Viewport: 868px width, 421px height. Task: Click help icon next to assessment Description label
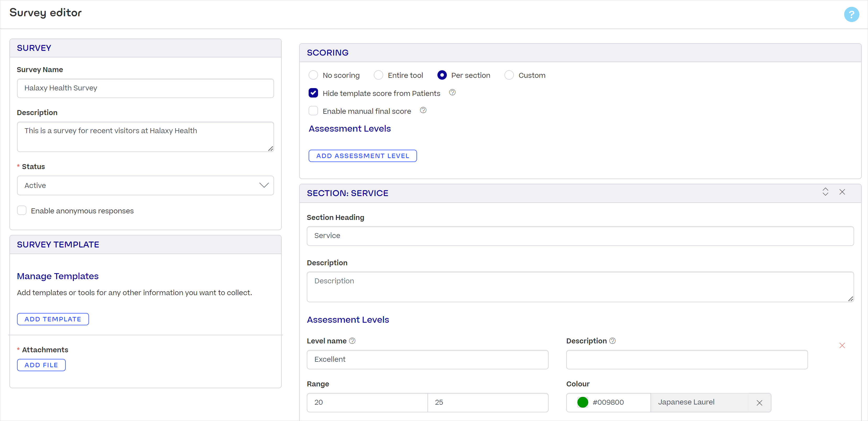click(x=612, y=341)
